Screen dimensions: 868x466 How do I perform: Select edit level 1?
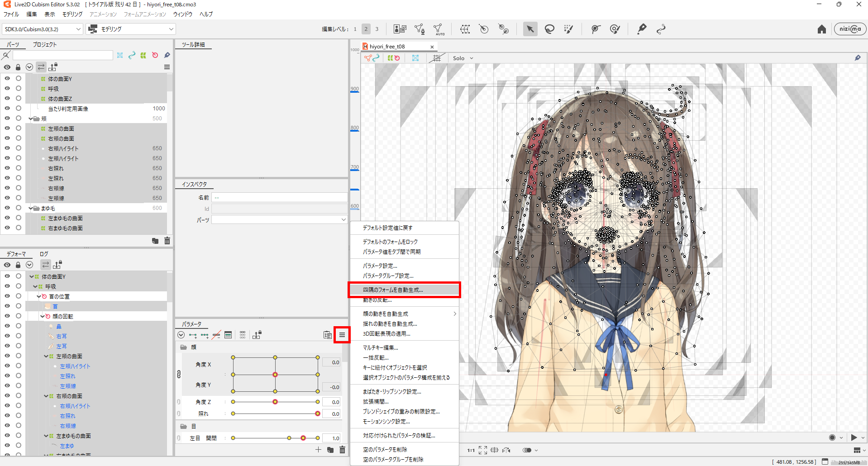(355, 29)
